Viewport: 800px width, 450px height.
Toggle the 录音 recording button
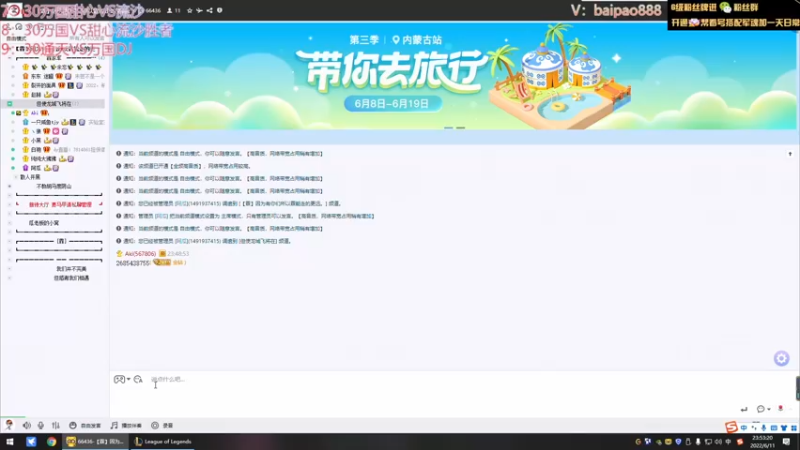pos(162,426)
